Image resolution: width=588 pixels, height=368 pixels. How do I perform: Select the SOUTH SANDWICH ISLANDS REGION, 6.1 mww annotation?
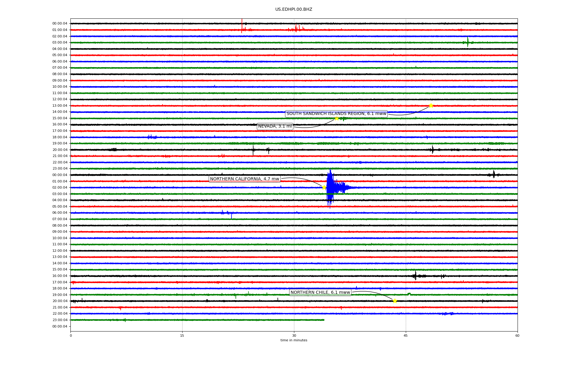click(x=336, y=114)
